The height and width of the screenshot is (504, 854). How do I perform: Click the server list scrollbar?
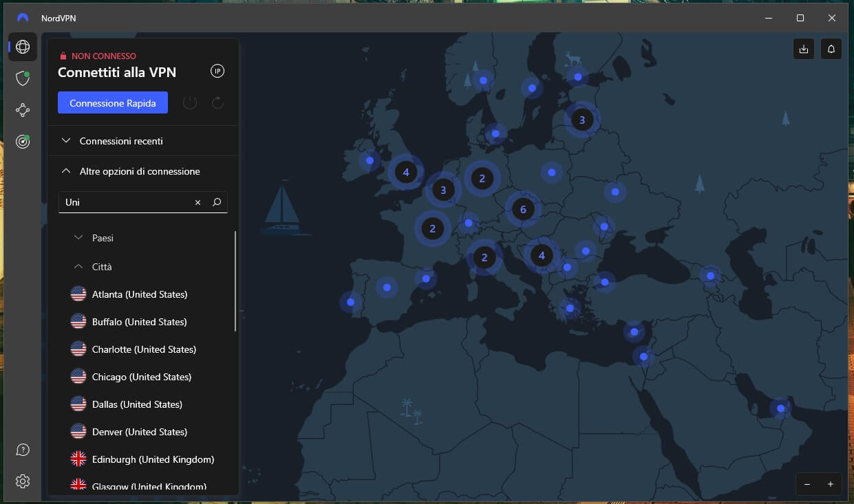236,281
